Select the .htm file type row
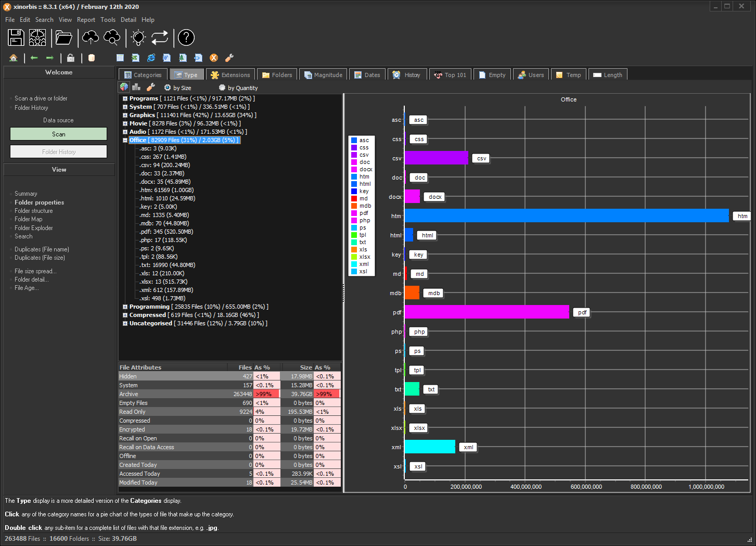The image size is (756, 546). [x=166, y=190]
